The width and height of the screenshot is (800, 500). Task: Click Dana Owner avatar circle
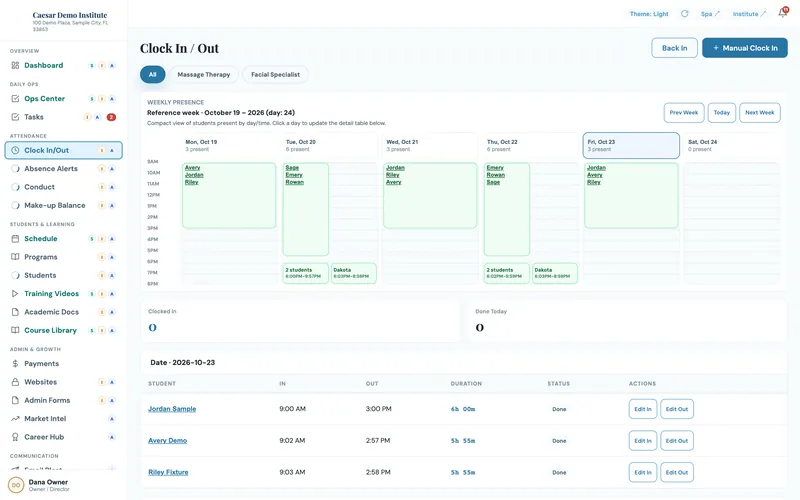(16, 485)
